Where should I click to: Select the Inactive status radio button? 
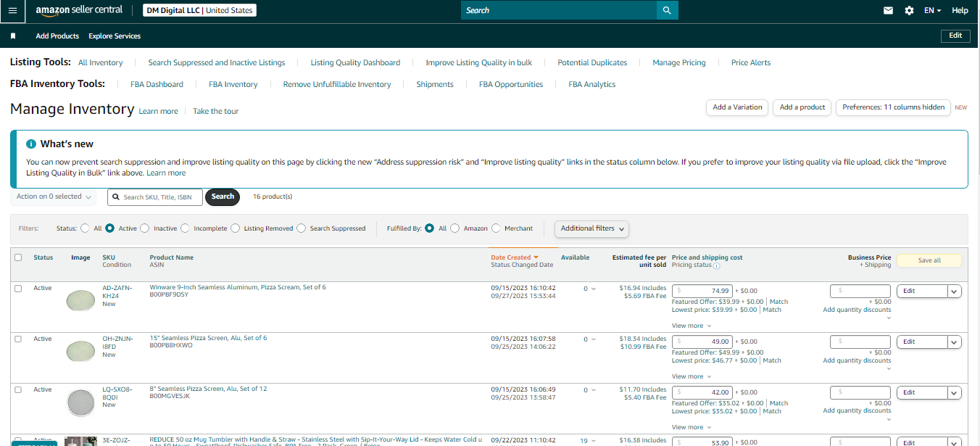(145, 228)
